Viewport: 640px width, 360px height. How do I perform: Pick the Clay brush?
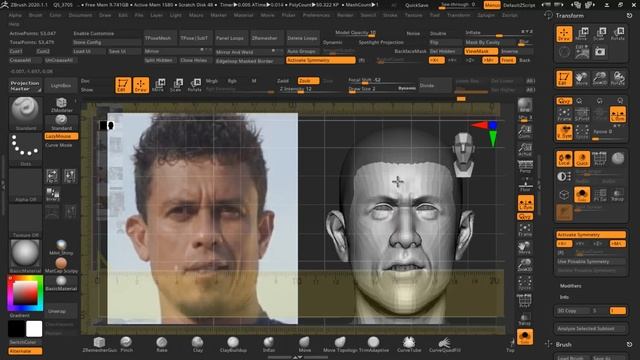tap(198, 344)
